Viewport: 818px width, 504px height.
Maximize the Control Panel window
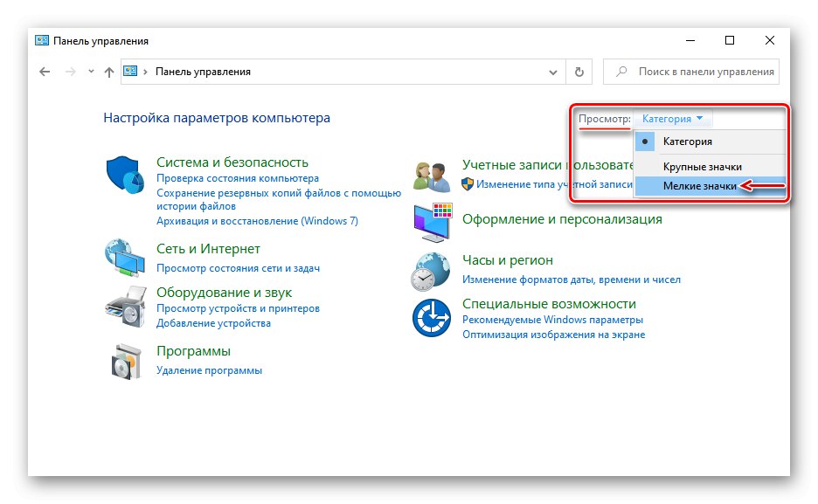coord(730,41)
